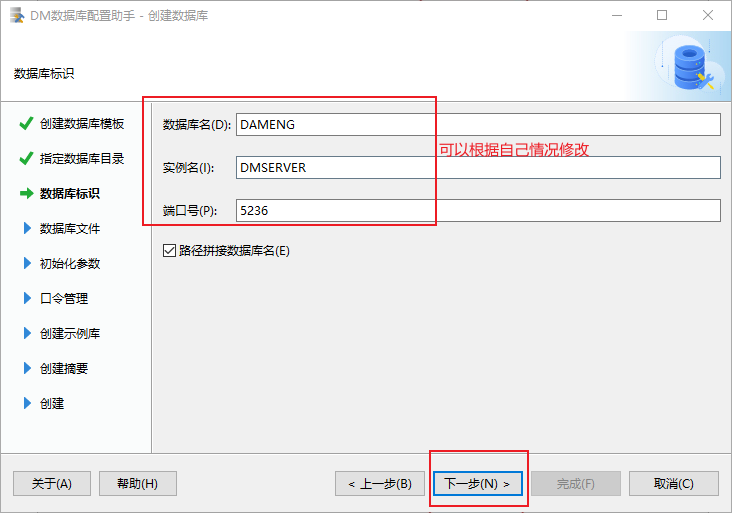Click the 端口号(P): label

(x=190, y=211)
